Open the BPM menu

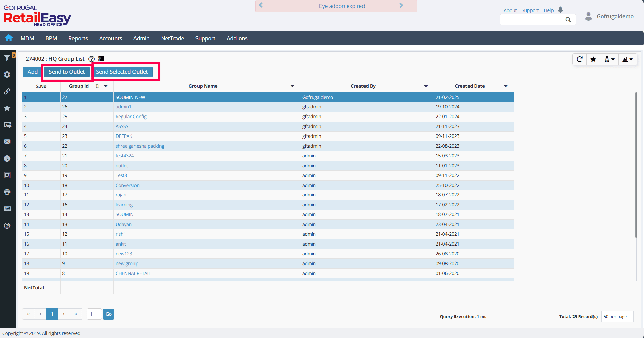click(x=51, y=38)
